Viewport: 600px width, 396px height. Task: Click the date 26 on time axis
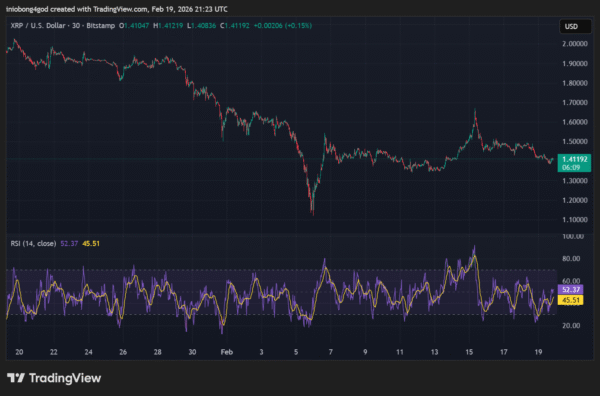tap(123, 352)
